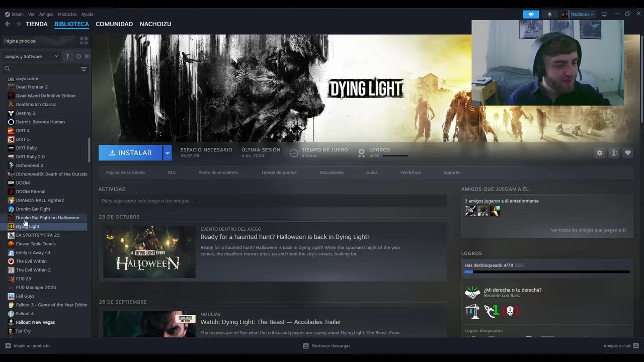Click the recent activity clock icon in sidebar
Viewport: 644px width, 362px height.
(x=78, y=56)
